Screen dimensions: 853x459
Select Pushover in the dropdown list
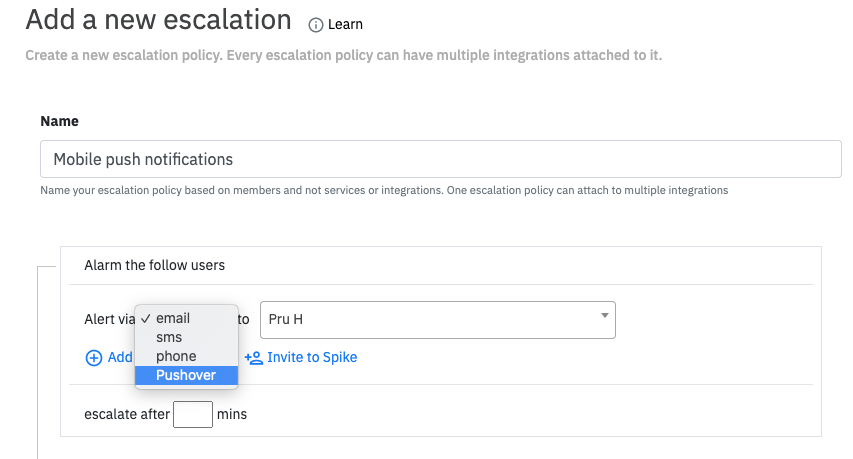point(186,375)
